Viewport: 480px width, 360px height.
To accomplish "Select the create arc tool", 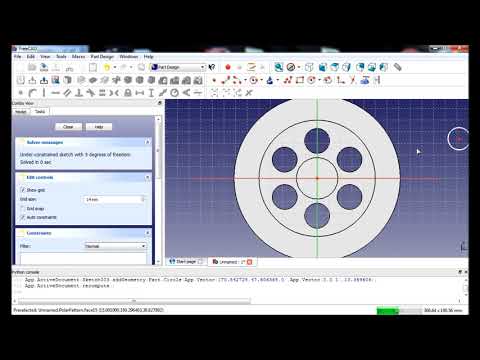I will (x=237, y=80).
